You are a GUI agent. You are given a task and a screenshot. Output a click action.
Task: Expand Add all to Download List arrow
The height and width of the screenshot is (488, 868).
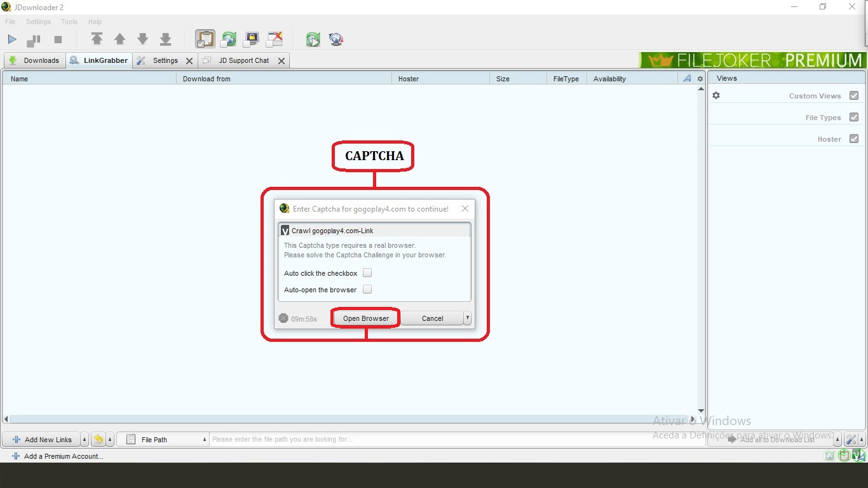[837, 440]
